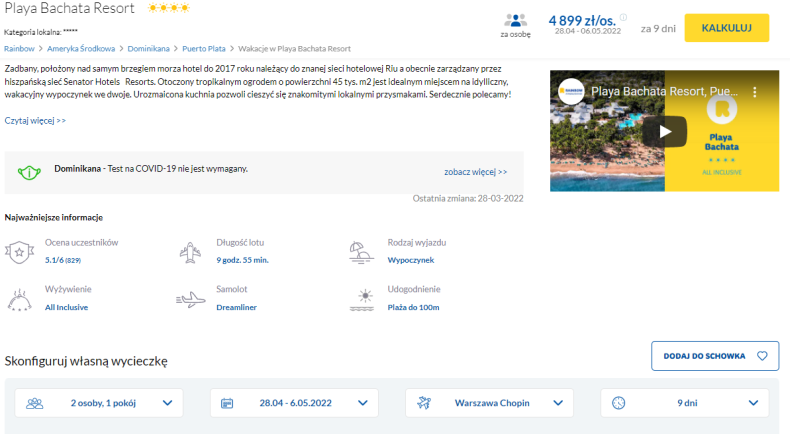Click the food dish Wyżywienie icon
Image resolution: width=790 pixels, height=434 pixels.
point(20,299)
